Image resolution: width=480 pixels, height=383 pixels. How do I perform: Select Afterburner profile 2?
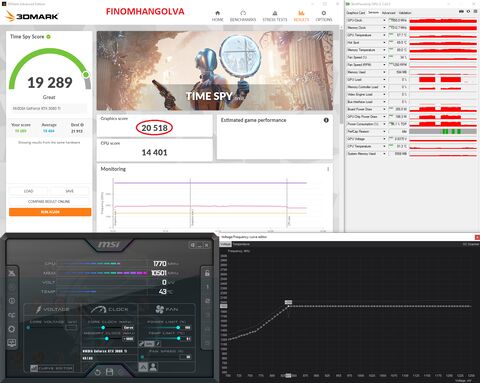point(207,301)
